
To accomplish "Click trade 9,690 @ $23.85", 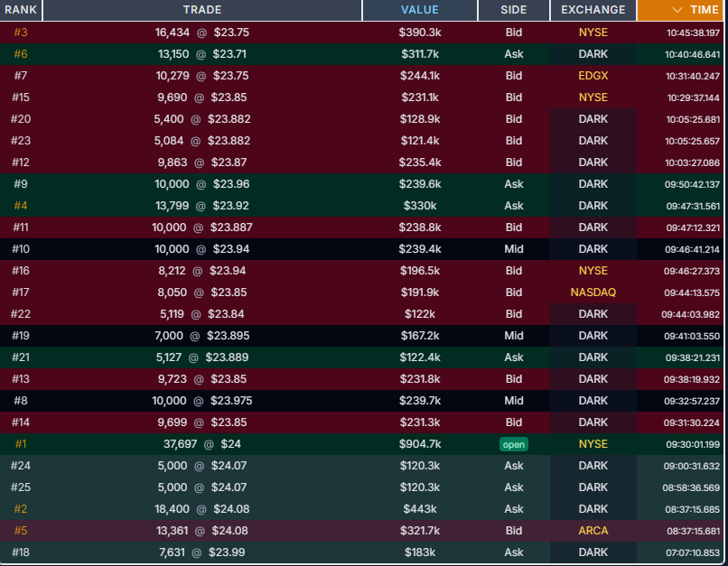I will tap(202, 97).
